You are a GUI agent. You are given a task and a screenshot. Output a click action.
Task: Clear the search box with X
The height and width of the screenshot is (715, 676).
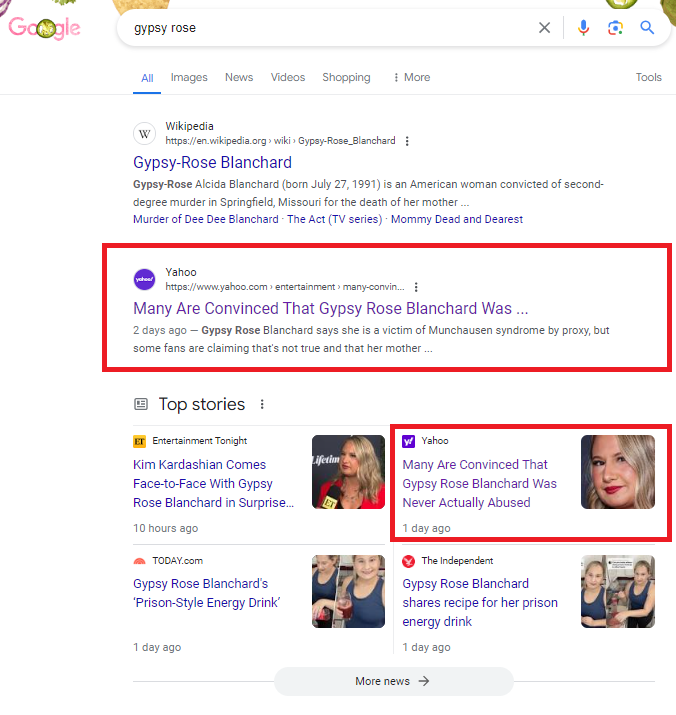[544, 28]
